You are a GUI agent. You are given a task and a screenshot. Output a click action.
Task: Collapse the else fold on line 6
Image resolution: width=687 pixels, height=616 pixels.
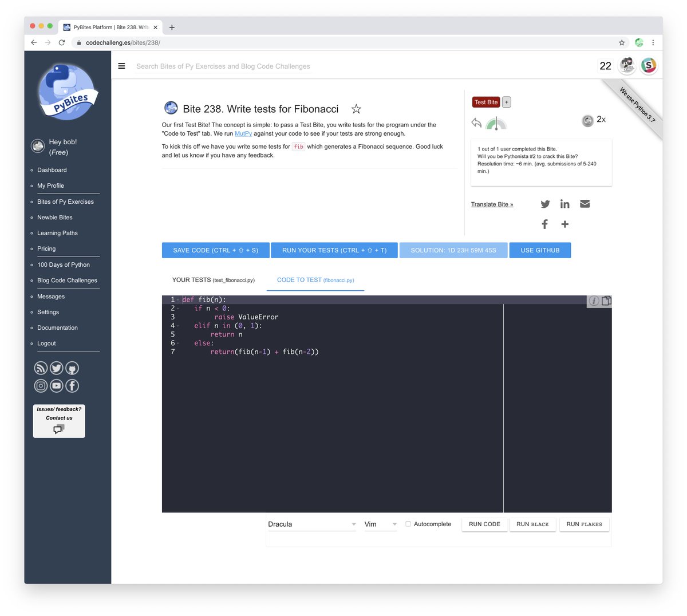[178, 343]
